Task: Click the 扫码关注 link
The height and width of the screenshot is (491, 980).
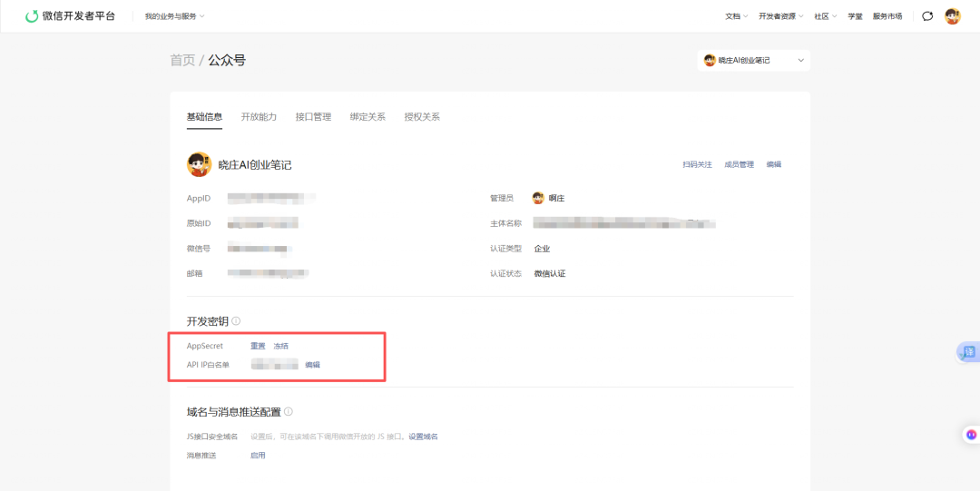Action: 698,164
